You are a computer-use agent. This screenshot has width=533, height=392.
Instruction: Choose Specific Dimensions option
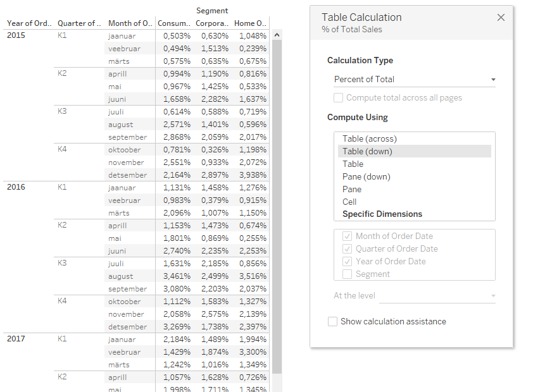click(382, 214)
